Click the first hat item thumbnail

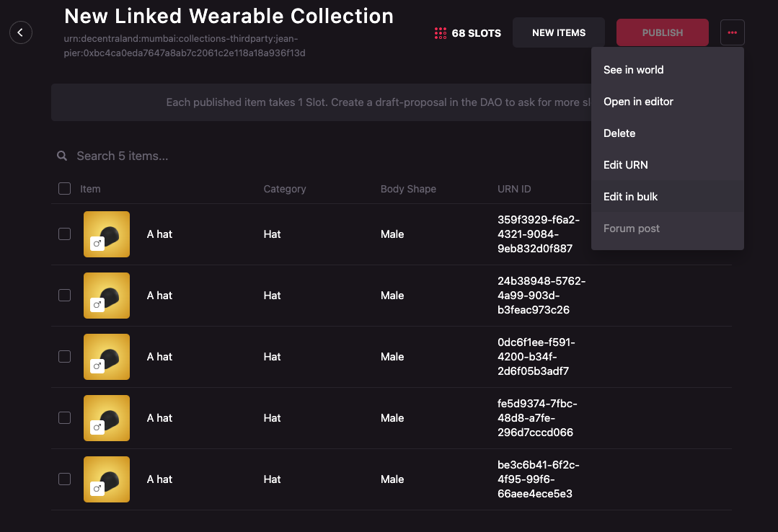107,234
